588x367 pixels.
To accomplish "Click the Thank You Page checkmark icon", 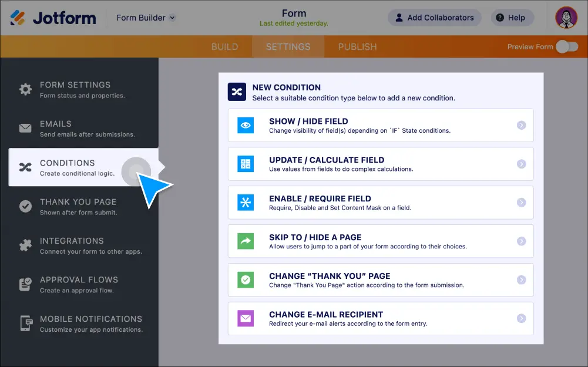I will click(x=25, y=206).
